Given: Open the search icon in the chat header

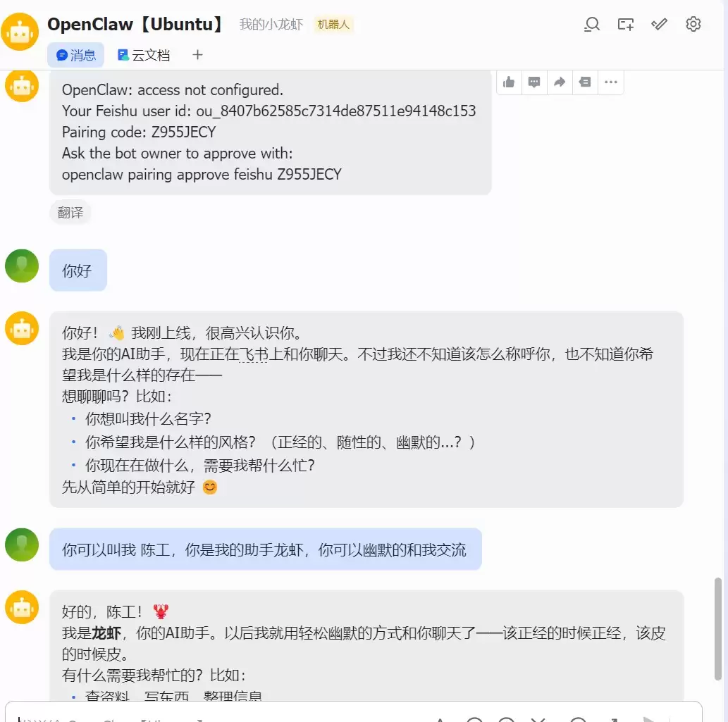Looking at the screenshot, I should (x=592, y=24).
